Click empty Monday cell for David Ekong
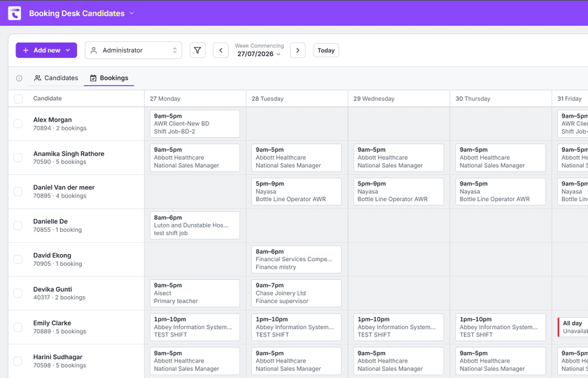 pos(195,259)
